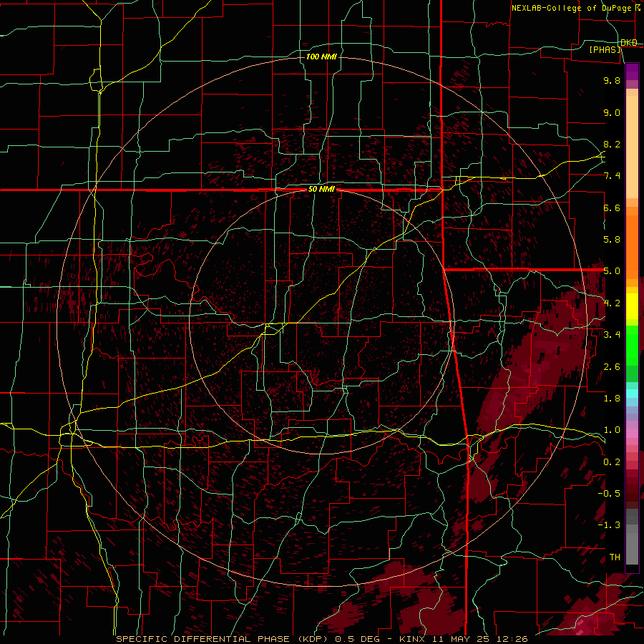Click the 2.6 scale label
Screen dimensions: 644x644
[x=612, y=367]
